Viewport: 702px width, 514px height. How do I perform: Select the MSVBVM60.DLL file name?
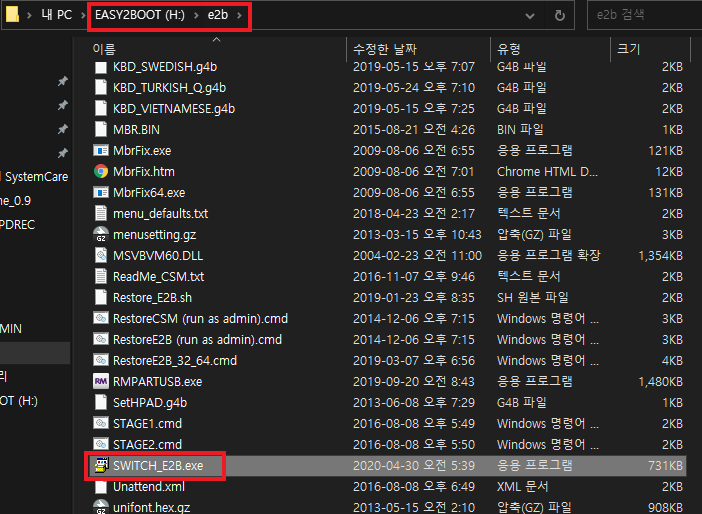point(158,256)
